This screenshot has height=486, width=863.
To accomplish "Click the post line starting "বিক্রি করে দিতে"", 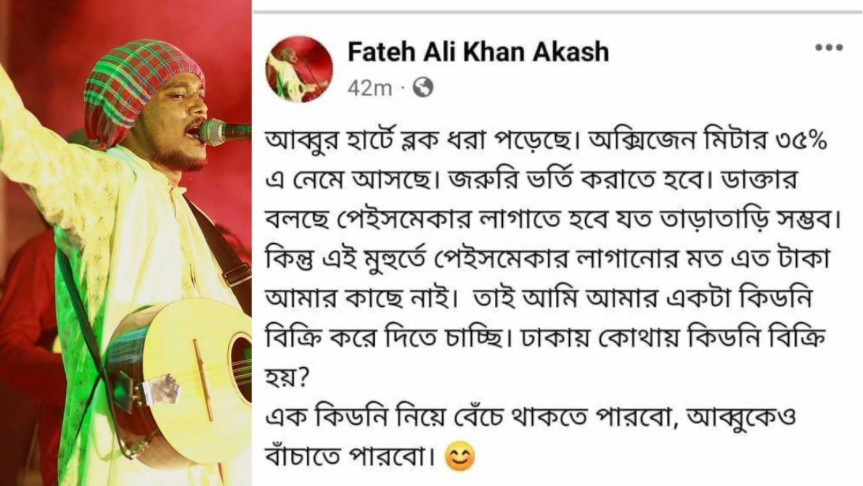I will point(545,338).
